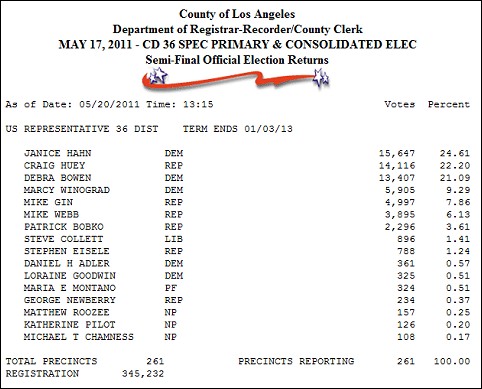
Task: Click the Semi-Final Official Election Returns title
Action: 237,60
